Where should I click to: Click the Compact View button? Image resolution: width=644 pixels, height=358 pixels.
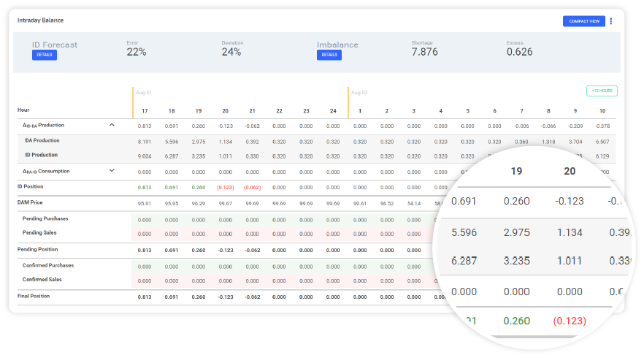[x=583, y=21]
